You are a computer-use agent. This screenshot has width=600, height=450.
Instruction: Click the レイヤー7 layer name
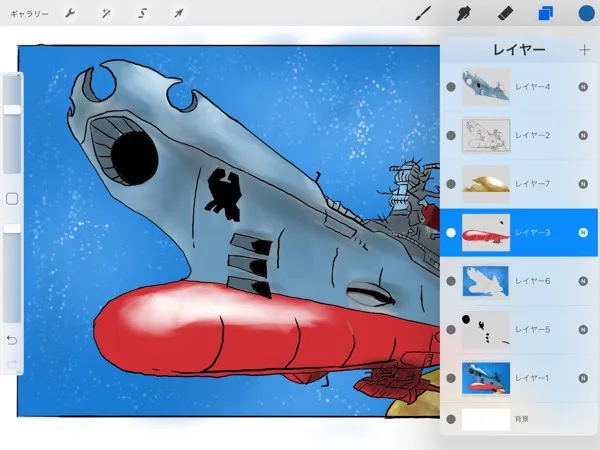532,184
